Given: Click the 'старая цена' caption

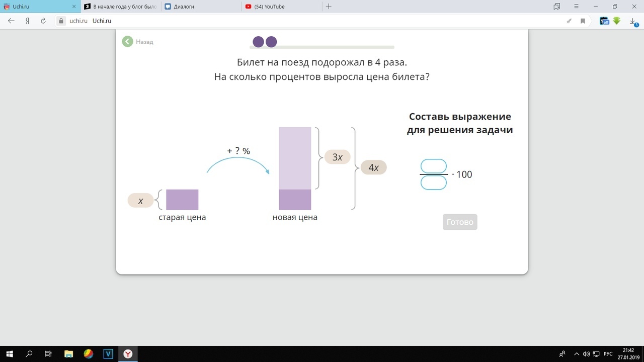Looking at the screenshot, I should coord(182,218).
